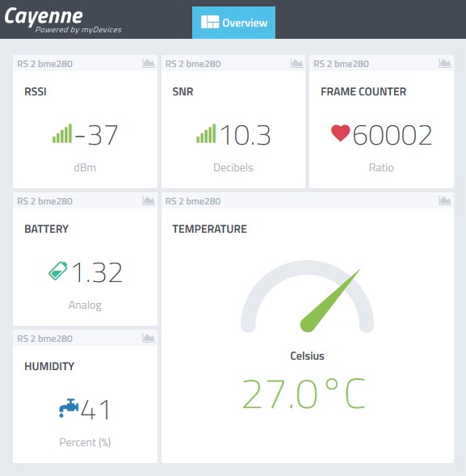Open the chart icon on Battery widget
The width and height of the screenshot is (466, 476).
[x=149, y=200]
